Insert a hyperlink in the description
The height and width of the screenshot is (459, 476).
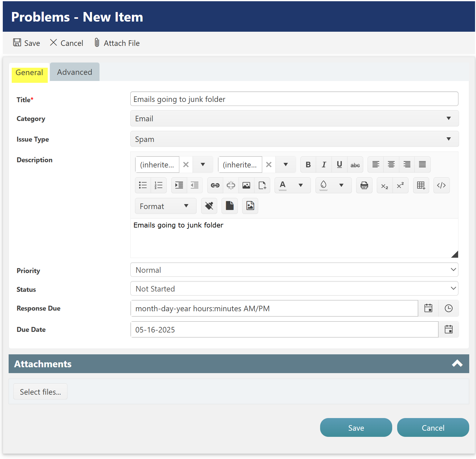pos(215,185)
